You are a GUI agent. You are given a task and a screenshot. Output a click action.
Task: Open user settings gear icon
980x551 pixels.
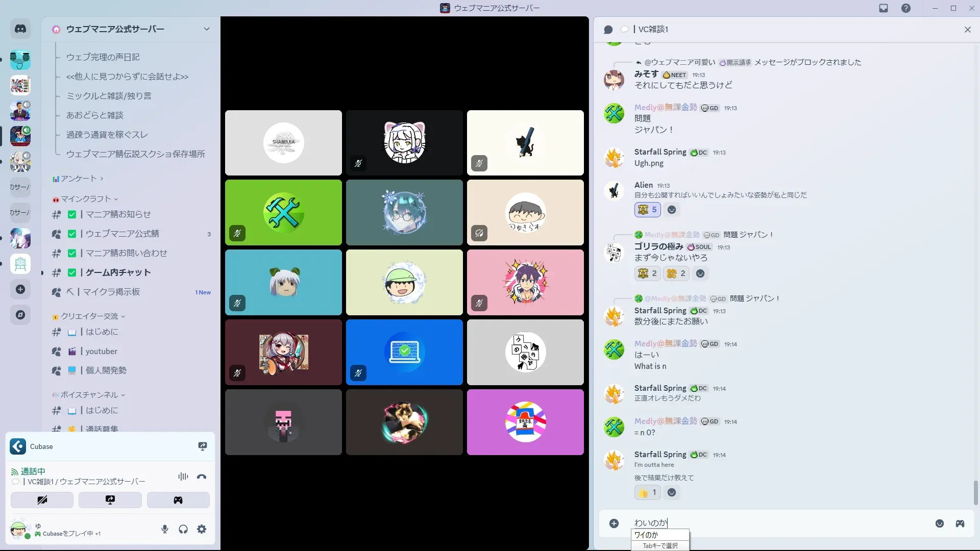pyautogui.click(x=202, y=529)
